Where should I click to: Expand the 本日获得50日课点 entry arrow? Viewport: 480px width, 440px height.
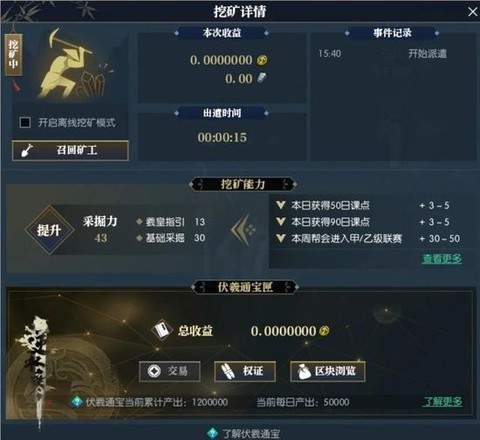281,205
